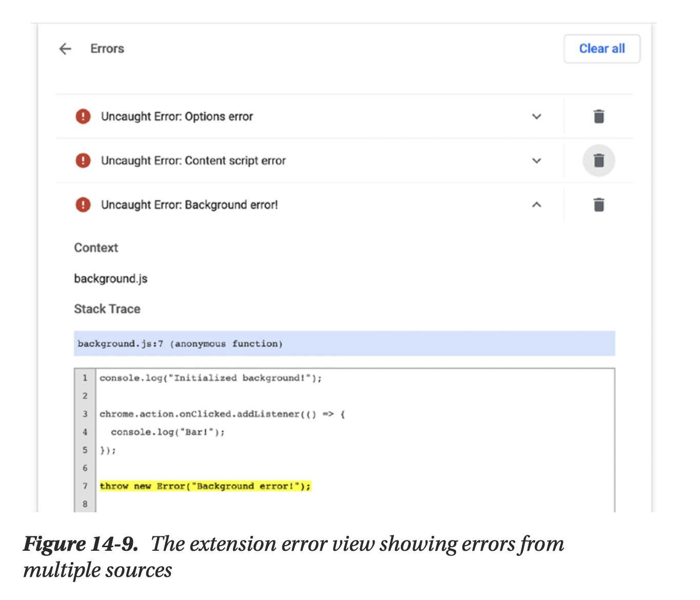This screenshot has width=700, height=600.
Task: Click the background.js context text
Action: pos(111,278)
